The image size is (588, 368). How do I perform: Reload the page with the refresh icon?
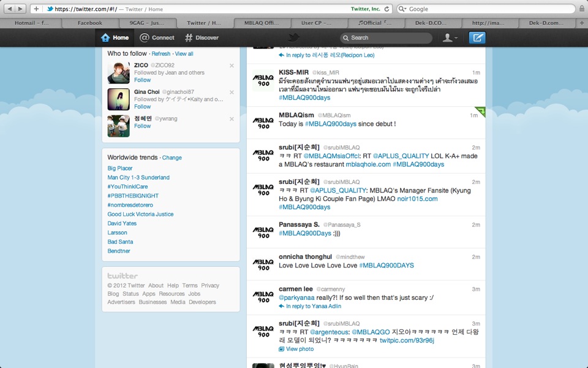coord(386,9)
